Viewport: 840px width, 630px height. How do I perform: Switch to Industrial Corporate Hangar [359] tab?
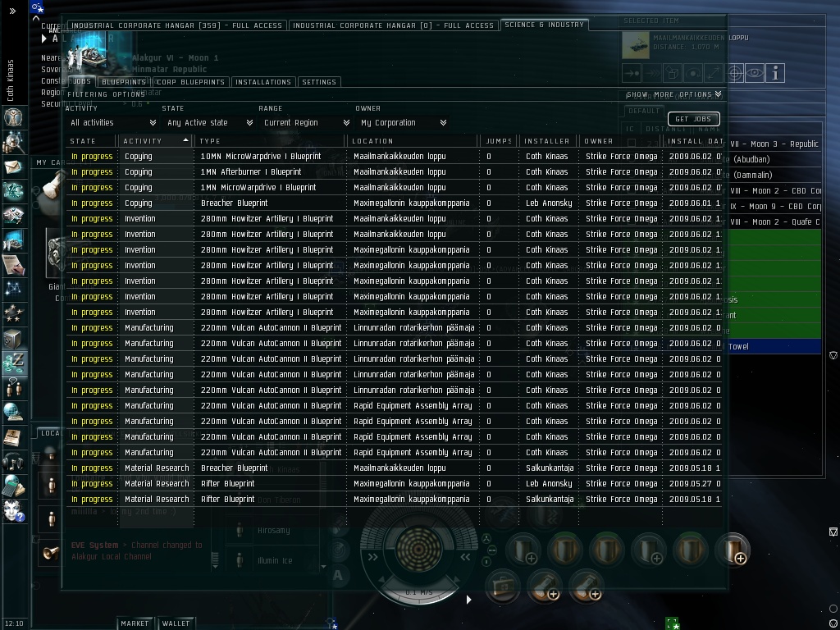point(177,25)
